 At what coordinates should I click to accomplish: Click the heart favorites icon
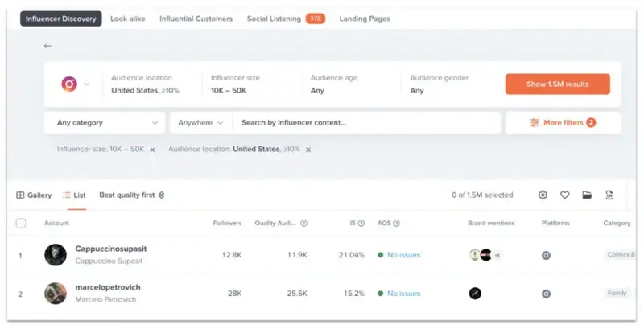pos(565,195)
